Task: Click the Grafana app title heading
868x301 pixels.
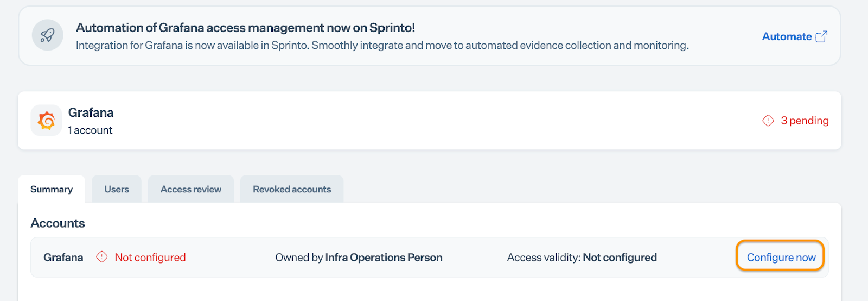Action: [x=91, y=112]
